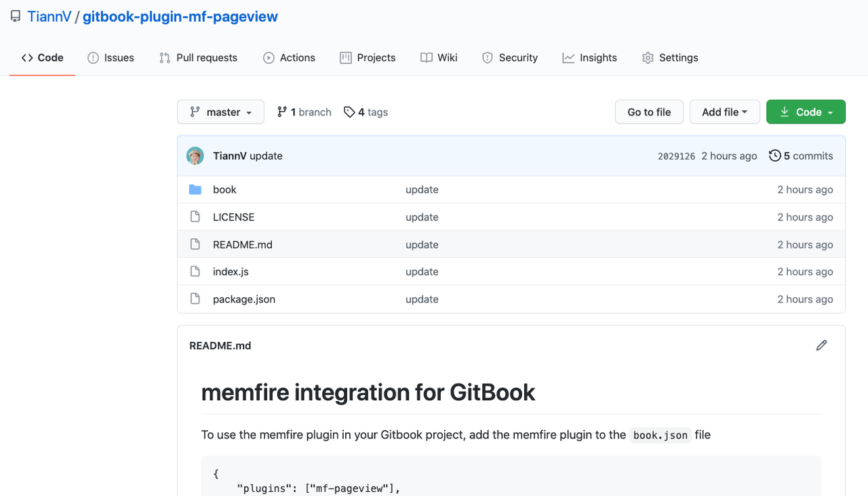
Task: Click the history clock icon beside 5 commits
Action: point(774,156)
